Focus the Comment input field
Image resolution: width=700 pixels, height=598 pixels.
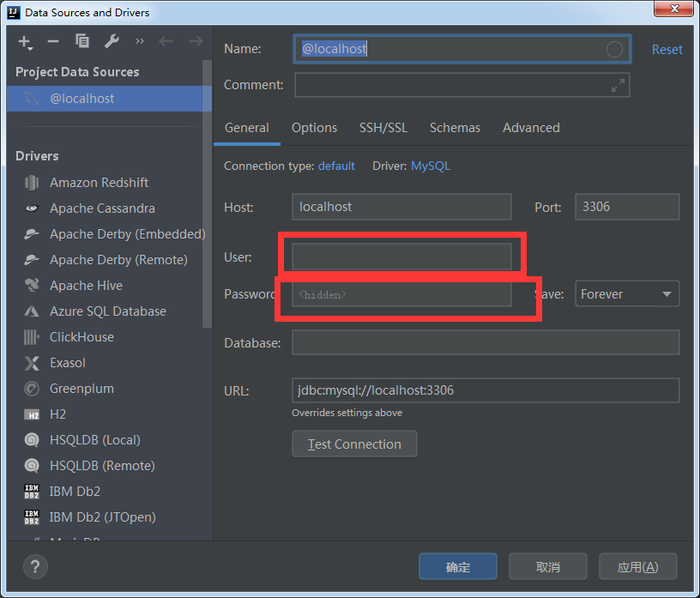click(462, 85)
